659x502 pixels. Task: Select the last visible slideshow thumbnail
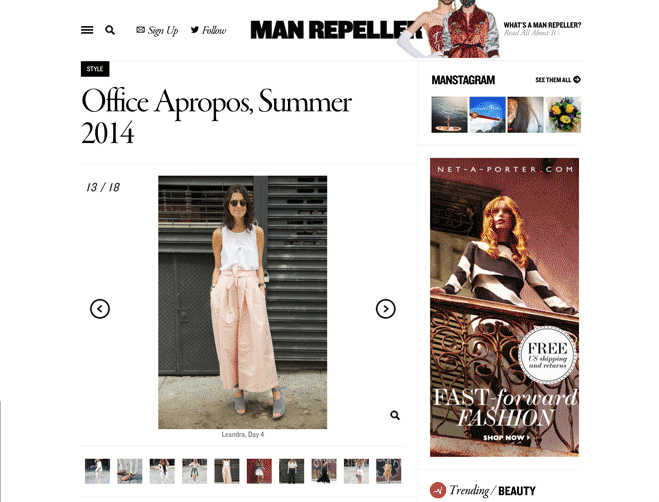[x=388, y=471]
